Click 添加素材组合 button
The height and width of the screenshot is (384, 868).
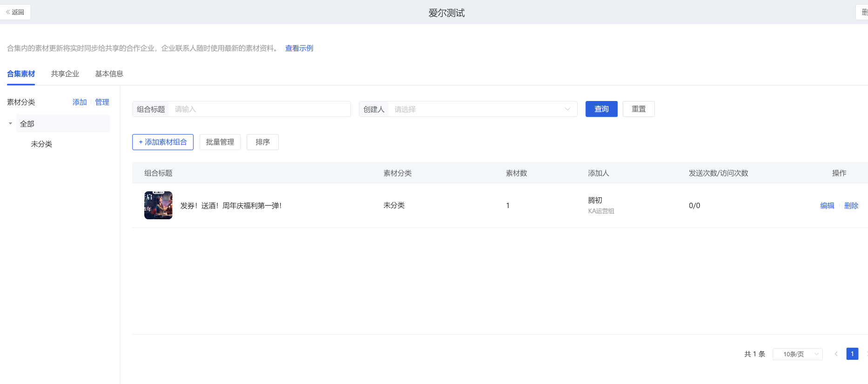click(163, 142)
